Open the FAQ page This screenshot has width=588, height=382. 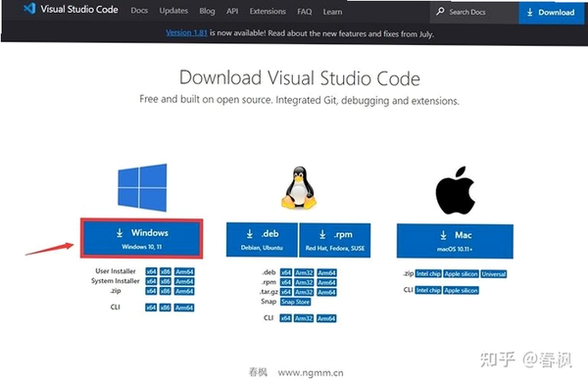[x=305, y=12]
